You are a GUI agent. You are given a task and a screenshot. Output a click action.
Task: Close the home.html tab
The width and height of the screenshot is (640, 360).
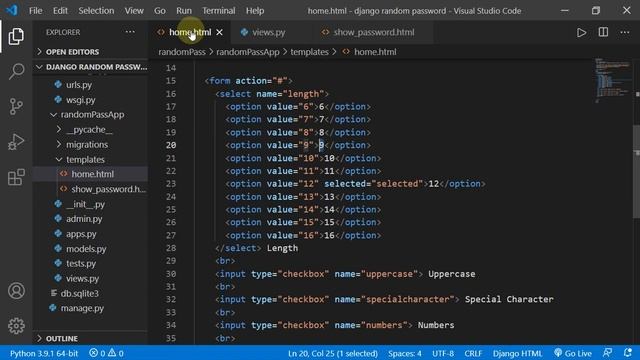coord(220,32)
